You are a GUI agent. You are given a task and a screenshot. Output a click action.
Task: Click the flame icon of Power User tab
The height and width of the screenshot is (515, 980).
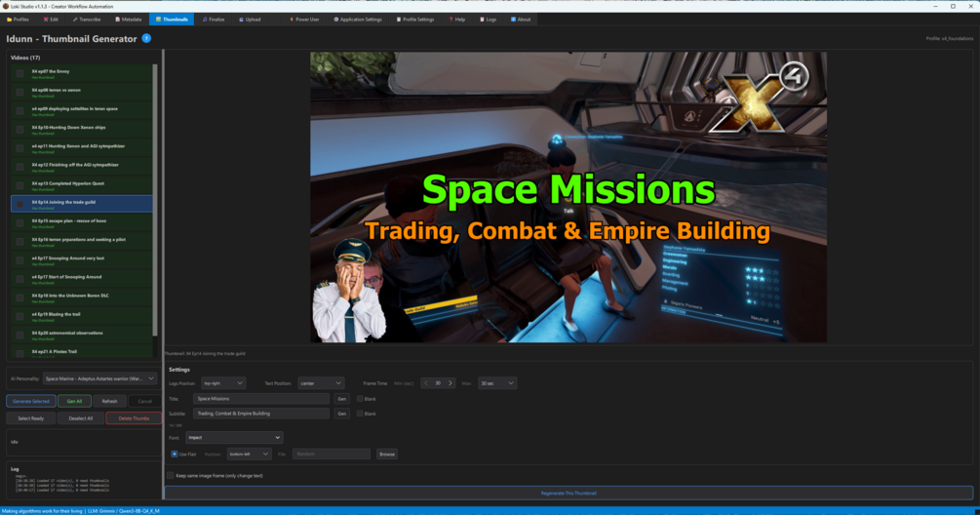tap(292, 20)
